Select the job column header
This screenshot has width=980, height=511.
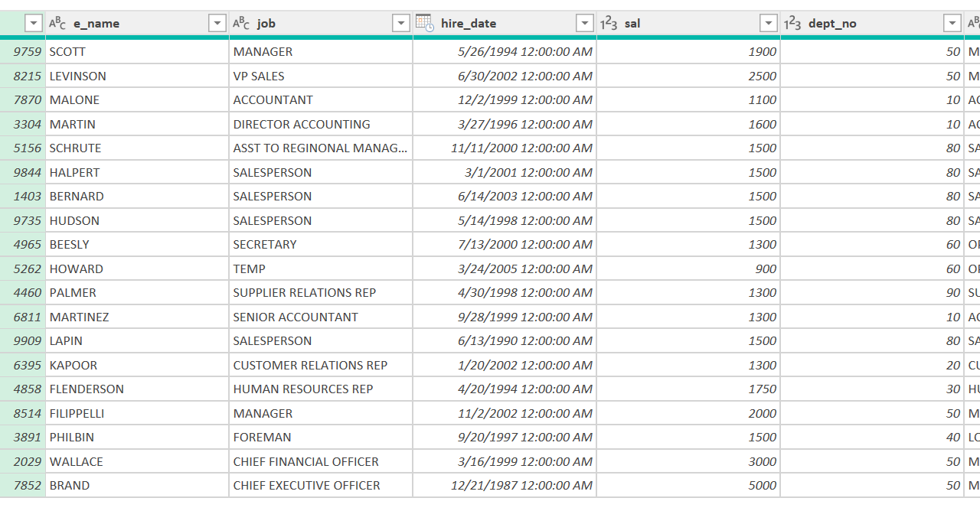point(321,24)
